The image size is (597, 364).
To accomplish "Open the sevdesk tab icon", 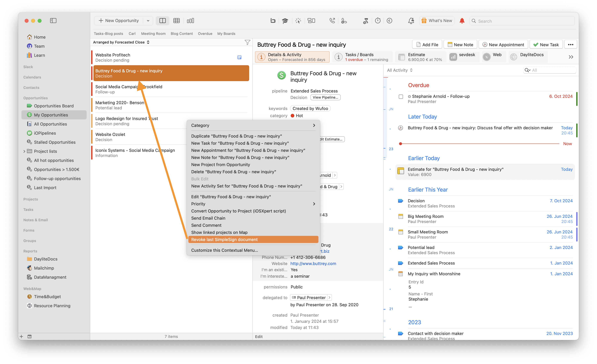I will pyautogui.click(x=453, y=57).
